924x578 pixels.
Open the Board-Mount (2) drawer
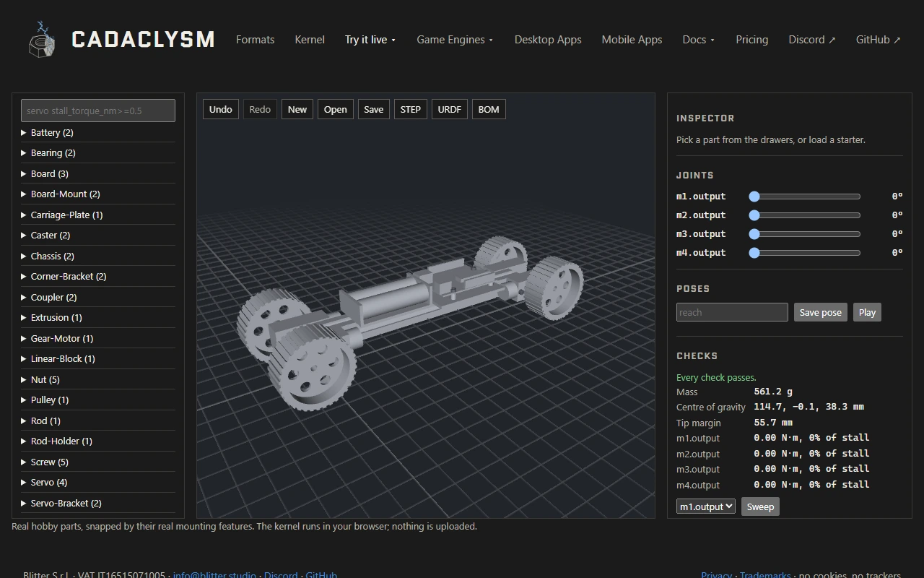pos(98,194)
